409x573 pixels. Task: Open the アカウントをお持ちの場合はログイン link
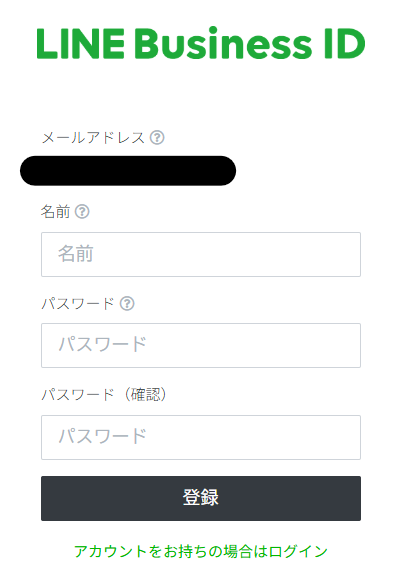pyautogui.click(x=201, y=551)
